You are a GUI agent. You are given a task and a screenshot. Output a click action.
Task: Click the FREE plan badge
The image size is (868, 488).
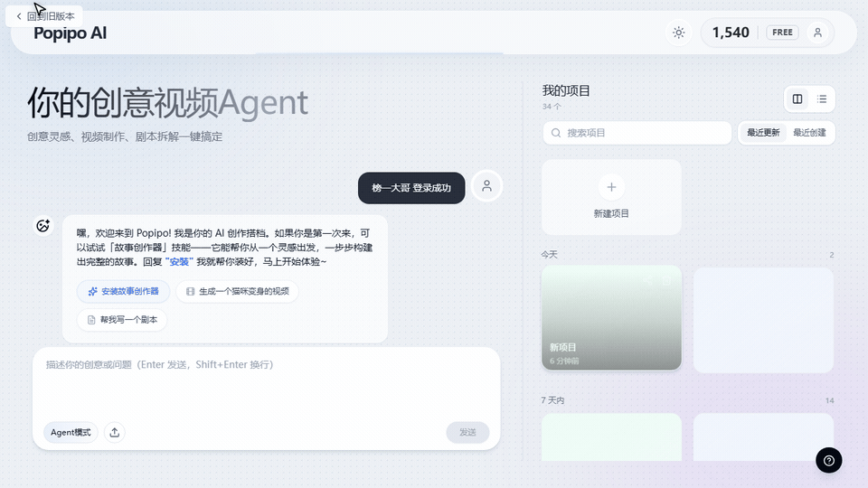click(782, 33)
